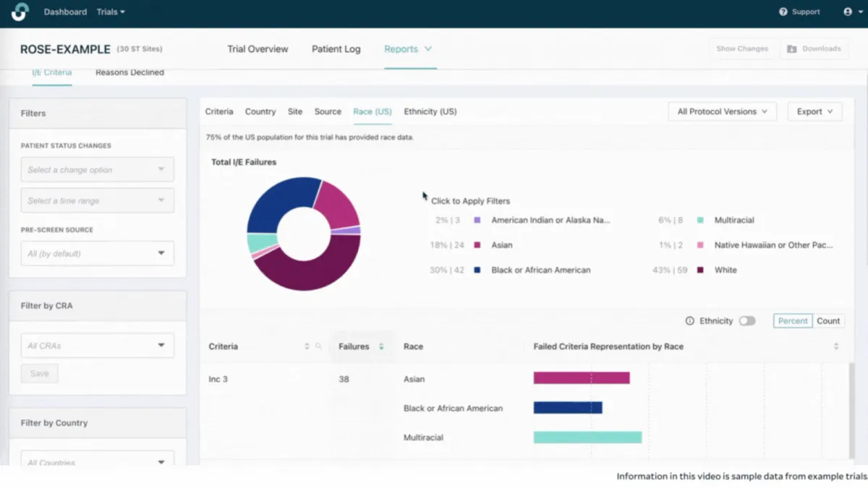Open Reasons Declined link

129,72
